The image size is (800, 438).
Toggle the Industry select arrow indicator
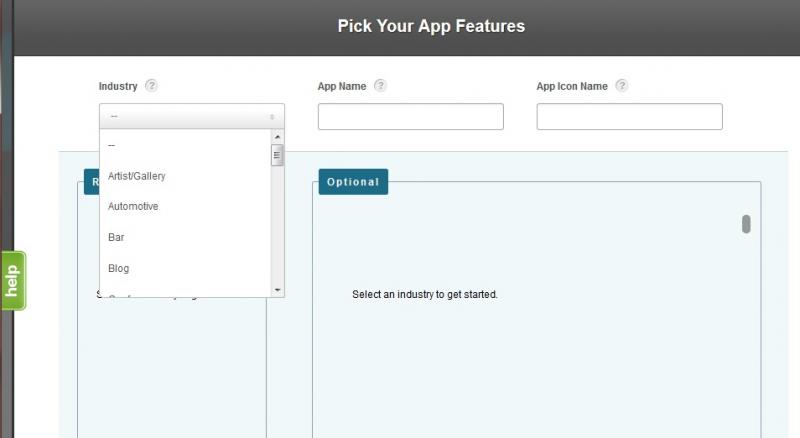point(272,117)
